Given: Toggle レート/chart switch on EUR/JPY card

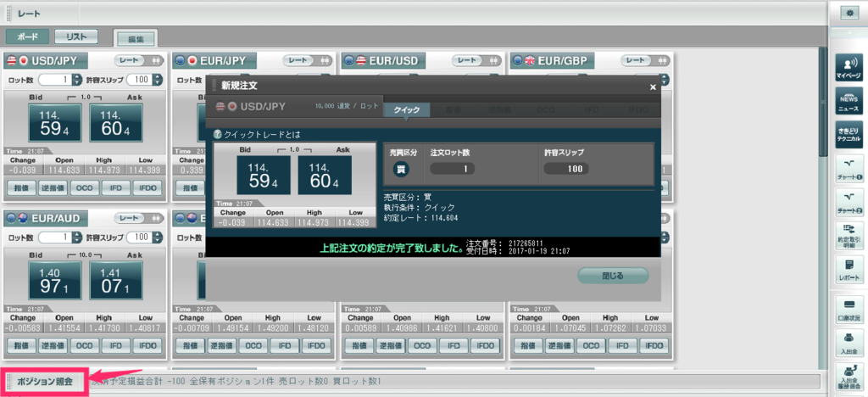Looking at the screenshot, I should (307, 59).
